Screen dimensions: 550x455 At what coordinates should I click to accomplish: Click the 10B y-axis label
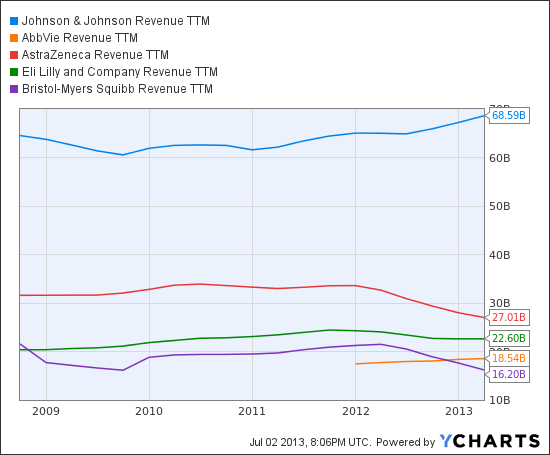pos(499,400)
